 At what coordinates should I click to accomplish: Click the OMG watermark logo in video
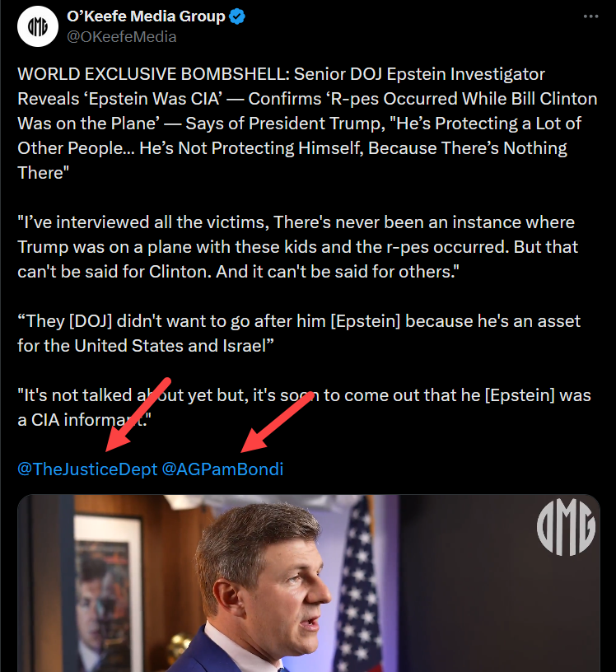(x=566, y=527)
